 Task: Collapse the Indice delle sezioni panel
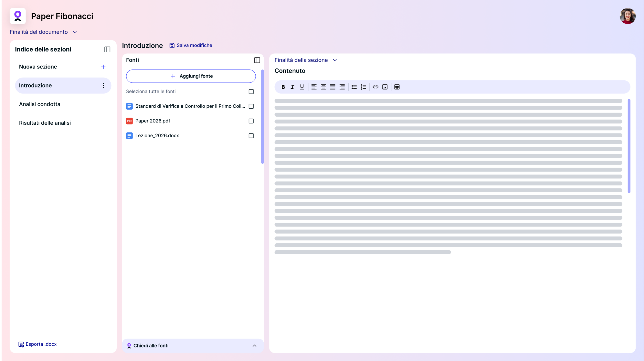pyautogui.click(x=107, y=50)
